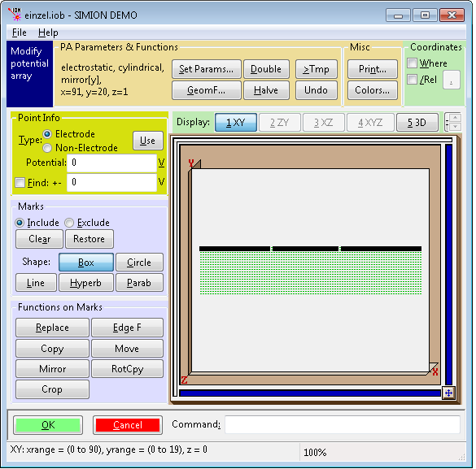Switch display to 5 3D view
Screen dimensions: 476x469
coord(417,123)
